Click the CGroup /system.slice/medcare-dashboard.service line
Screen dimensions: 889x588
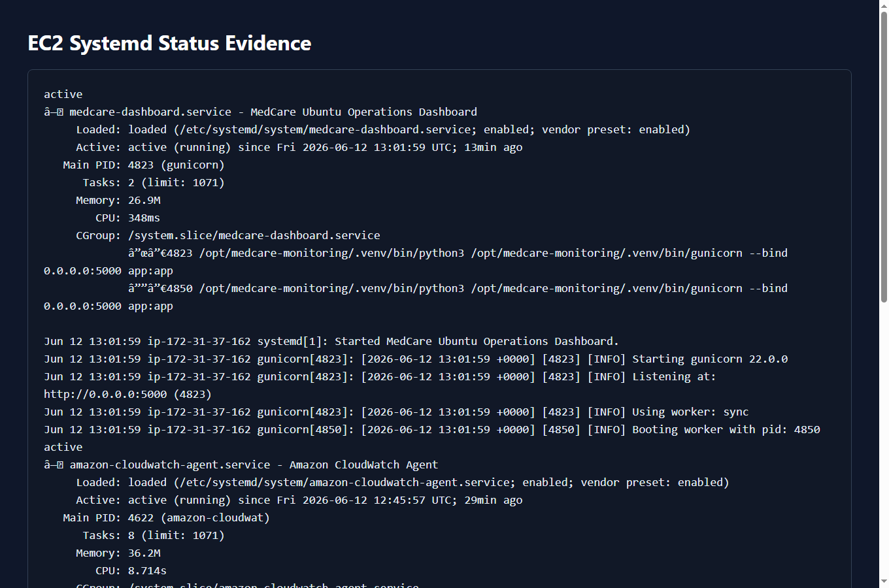pos(228,235)
